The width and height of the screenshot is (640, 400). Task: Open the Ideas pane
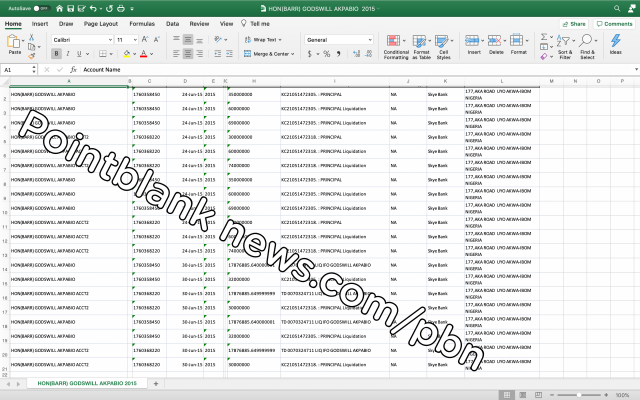[x=615, y=46]
